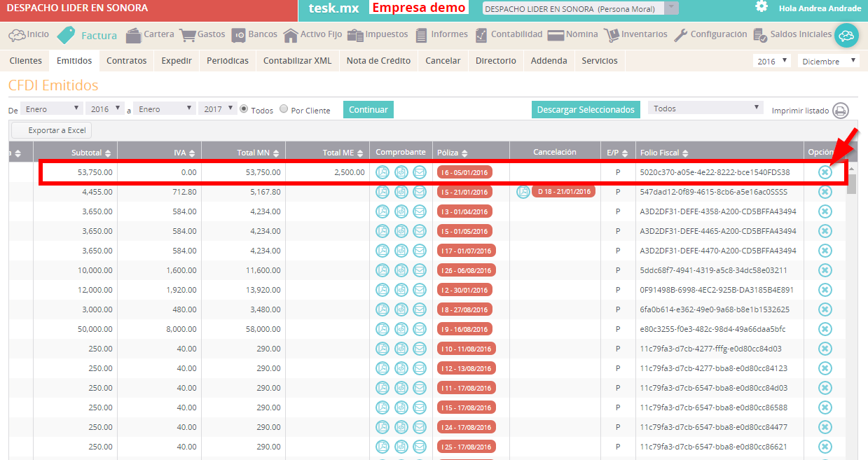This screenshot has width=868, height=460.
Task: Cancel invoice with folio 5020c370-a05e-4e22-8222-bce1540FDS38
Action: click(825, 172)
